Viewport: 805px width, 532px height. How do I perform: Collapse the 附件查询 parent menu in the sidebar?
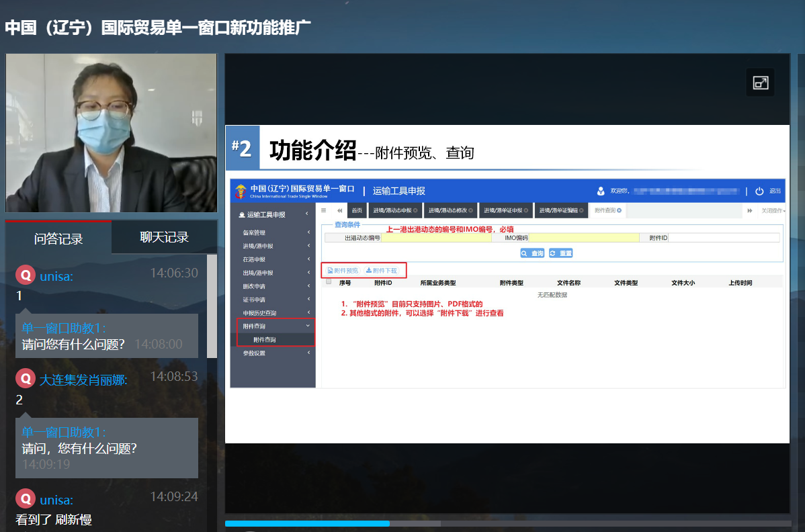pos(276,326)
